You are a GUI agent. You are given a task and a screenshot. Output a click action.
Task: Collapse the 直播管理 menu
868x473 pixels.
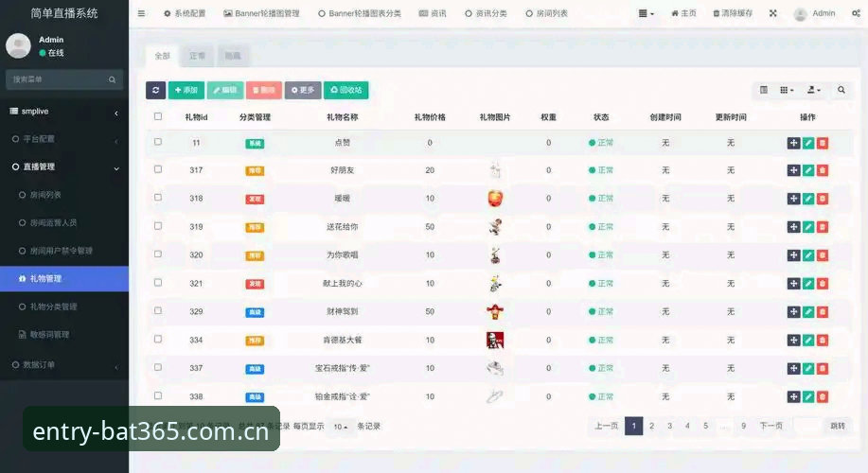(64, 167)
